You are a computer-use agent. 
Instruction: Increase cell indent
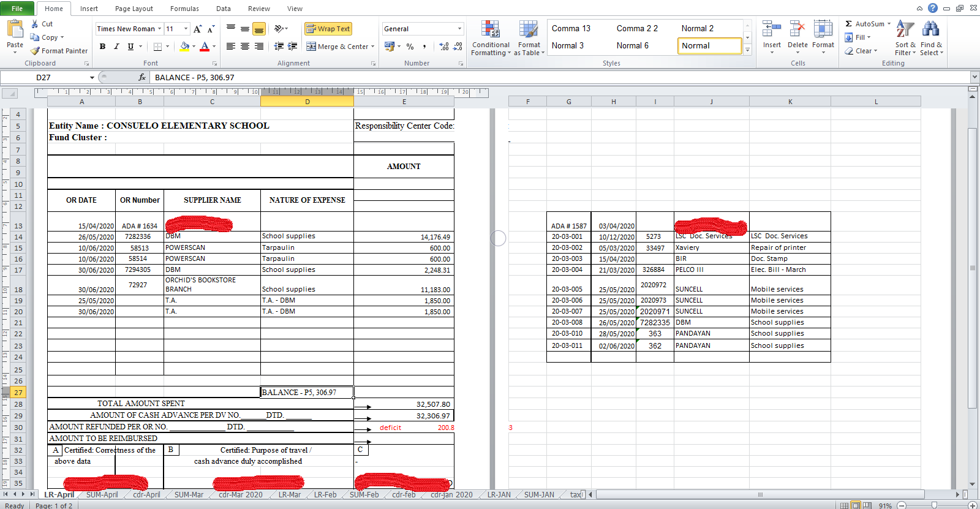click(293, 47)
